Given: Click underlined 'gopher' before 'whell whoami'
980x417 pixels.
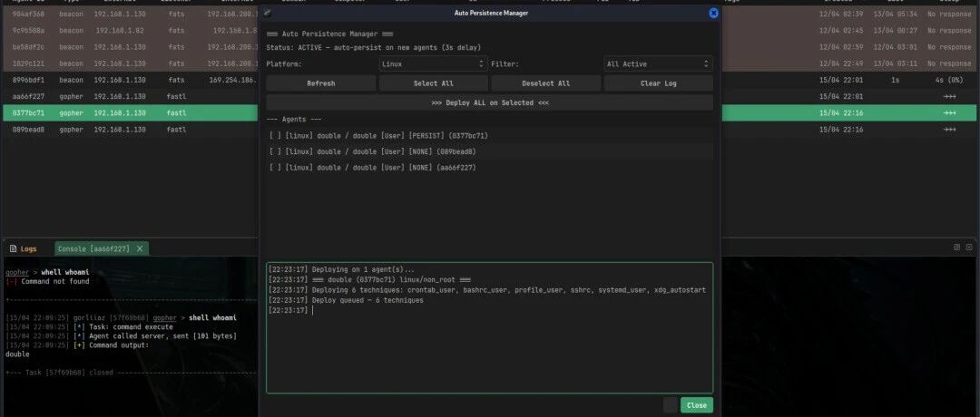Looking at the screenshot, I should click(17, 272).
